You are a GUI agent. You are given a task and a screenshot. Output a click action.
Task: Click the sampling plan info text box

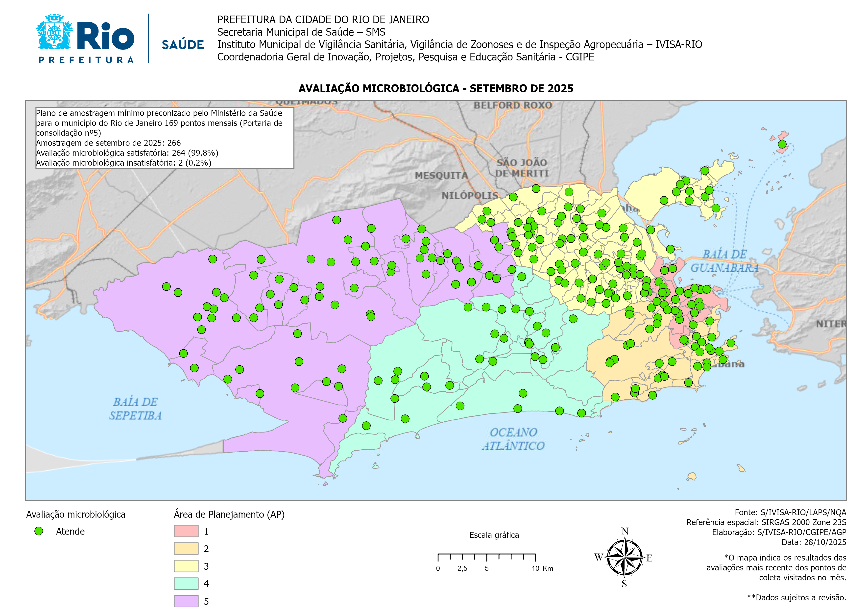click(x=165, y=138)
